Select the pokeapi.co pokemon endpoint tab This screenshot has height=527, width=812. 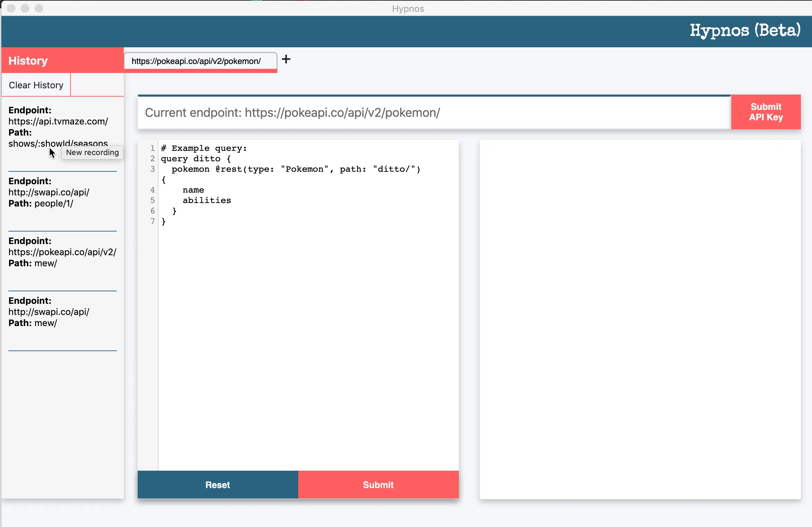201,62
